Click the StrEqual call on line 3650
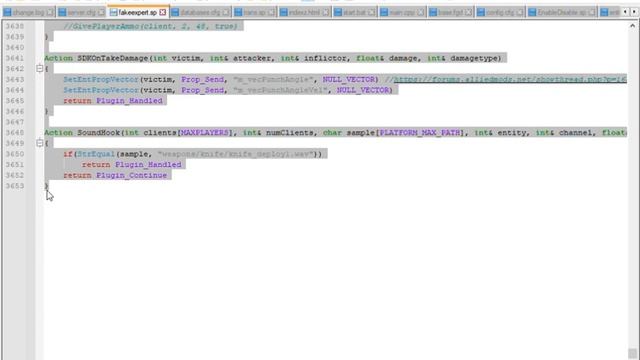Viewport: 640px width, 360px height. pos(96,154)
